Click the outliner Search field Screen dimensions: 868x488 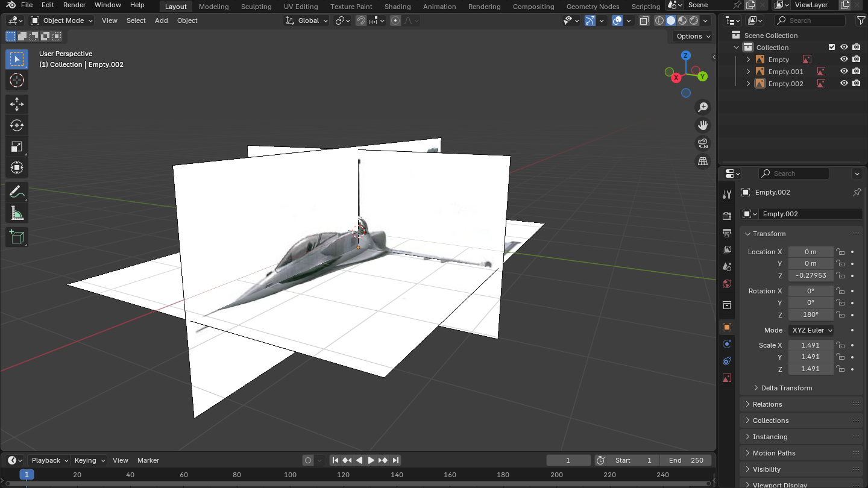(x=810, y=20)
